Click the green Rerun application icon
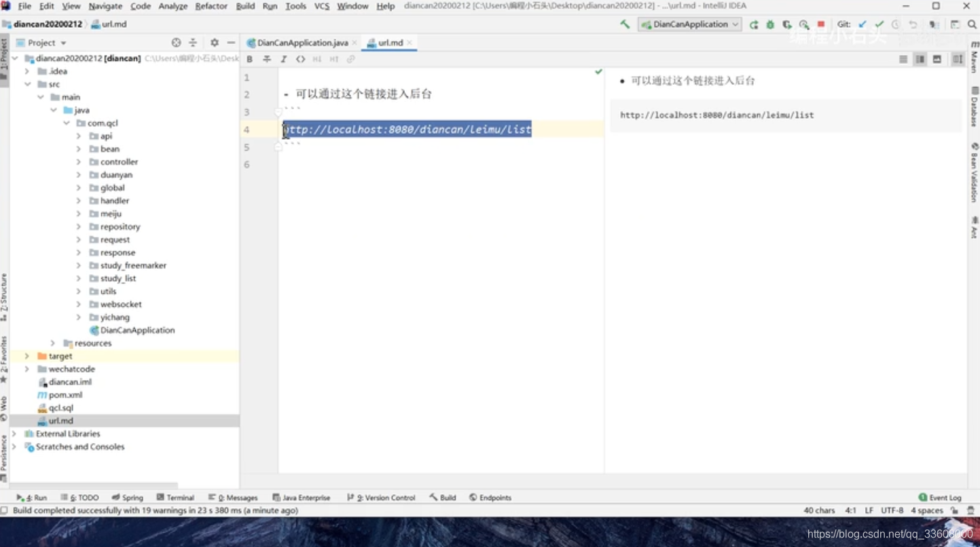The image size is (980, 547). 754,24
